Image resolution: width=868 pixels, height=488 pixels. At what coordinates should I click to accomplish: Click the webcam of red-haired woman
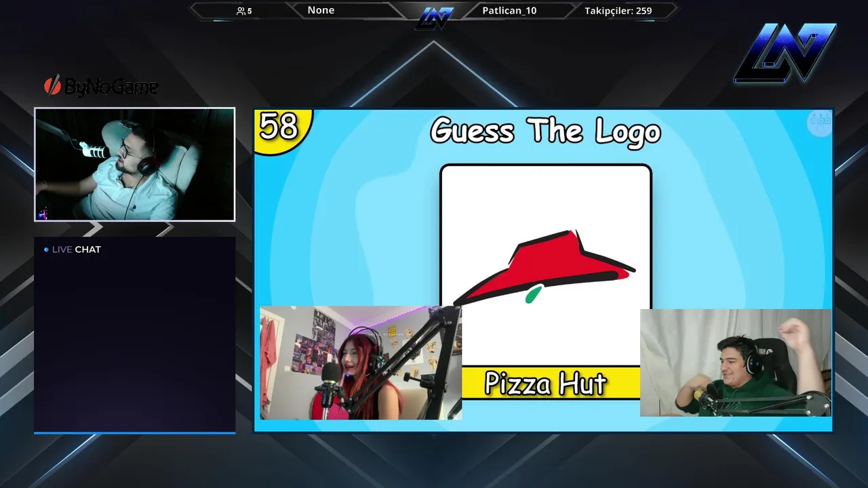361,363
